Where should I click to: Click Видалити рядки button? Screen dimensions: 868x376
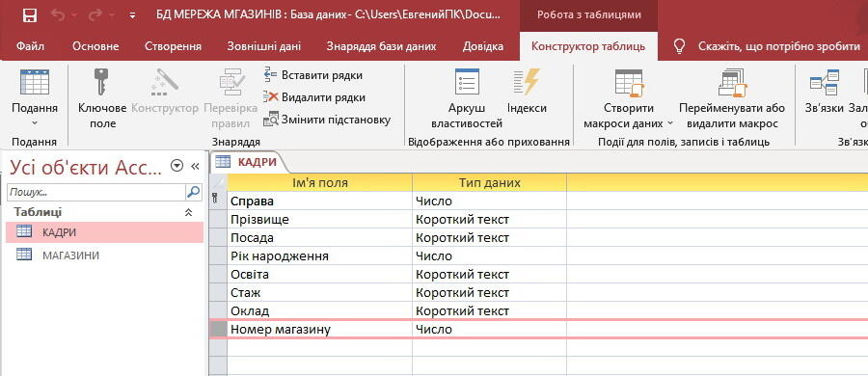pos(313,97)
